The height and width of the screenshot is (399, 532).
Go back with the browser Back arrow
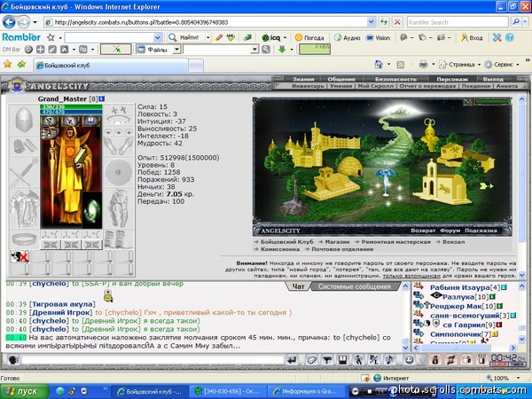point(9,22)
